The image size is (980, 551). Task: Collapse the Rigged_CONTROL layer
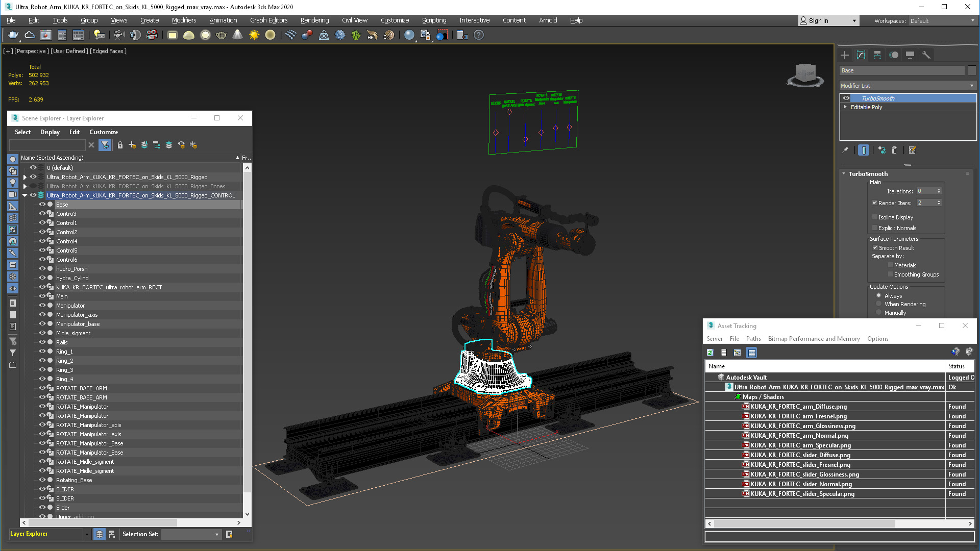tap(24, 195)
